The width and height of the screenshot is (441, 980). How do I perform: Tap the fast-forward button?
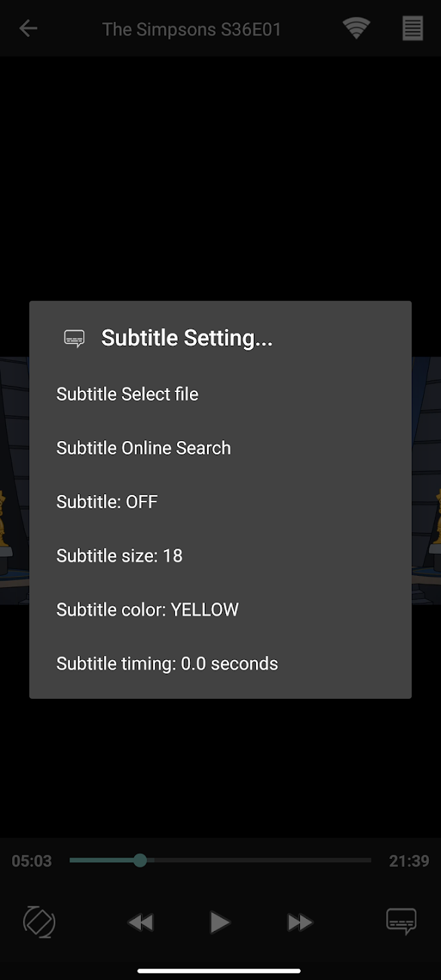point(299,922)
